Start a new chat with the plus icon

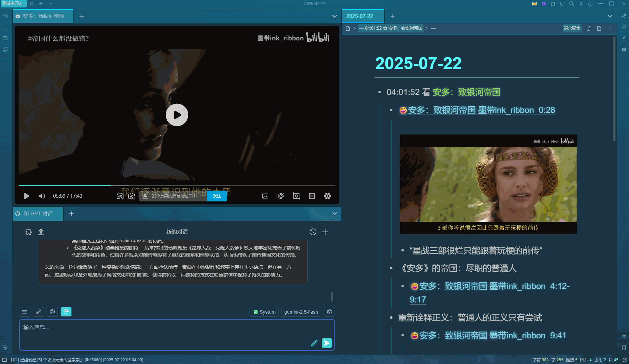[x=325, y=232]
